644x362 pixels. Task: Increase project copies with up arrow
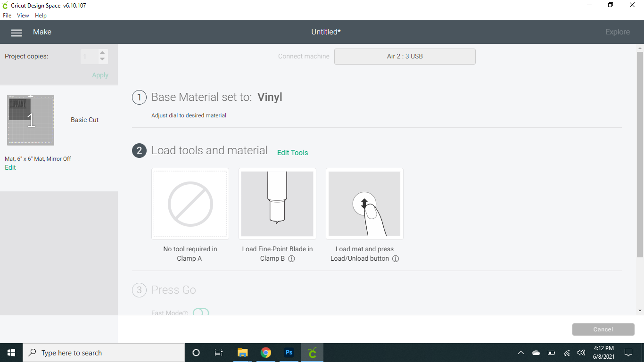point(102,53)
